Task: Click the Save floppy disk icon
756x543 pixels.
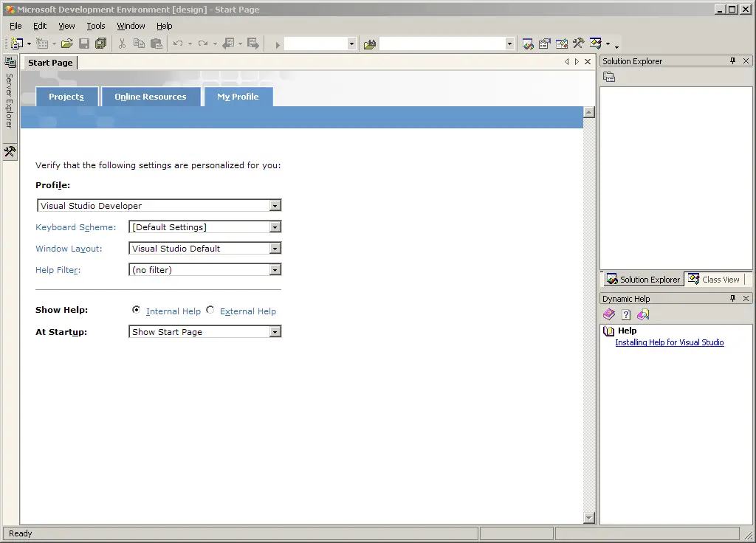Action: coord(84,44)
